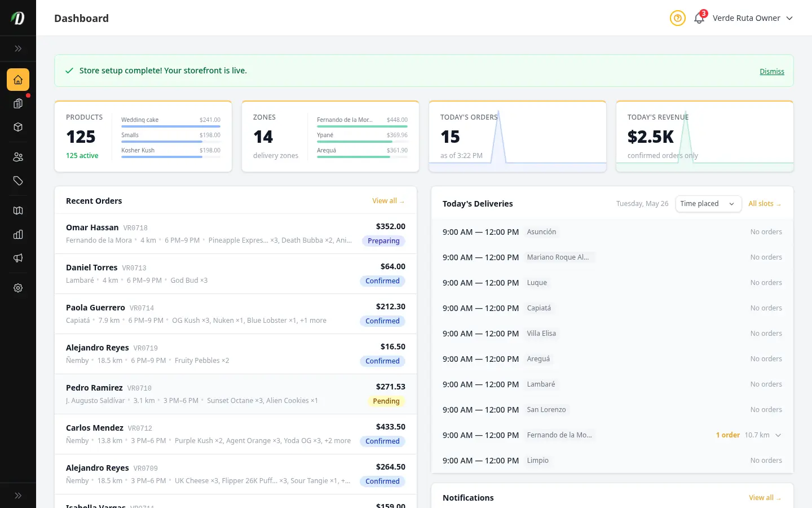The image size is (812, 508).
Task: Click the $271.53 order amount
Action: [391, 387]
